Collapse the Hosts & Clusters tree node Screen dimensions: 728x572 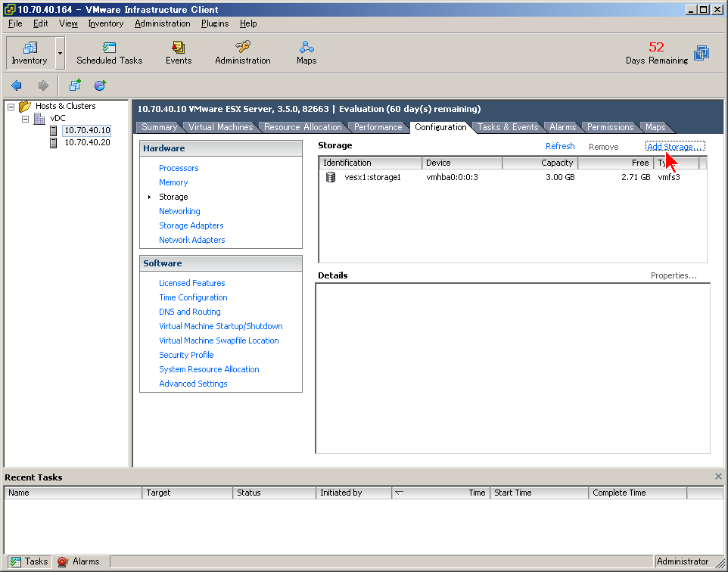click(x=11, y=107)
